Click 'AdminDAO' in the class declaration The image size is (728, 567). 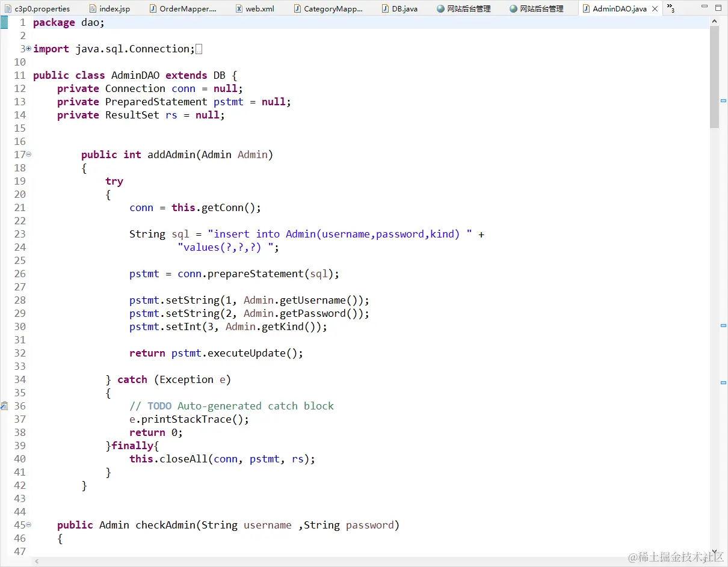pyautogui.click(x=135, y=76)
